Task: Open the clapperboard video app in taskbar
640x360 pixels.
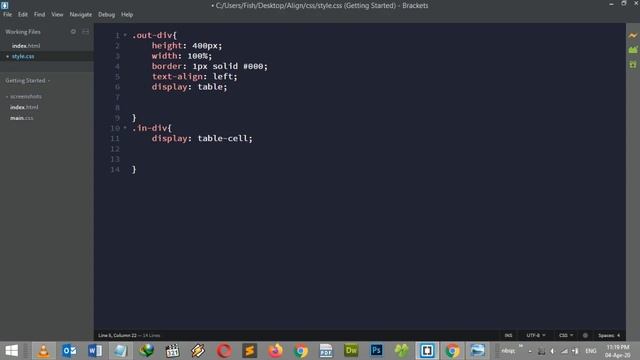Action: click(x=172, y=351)
